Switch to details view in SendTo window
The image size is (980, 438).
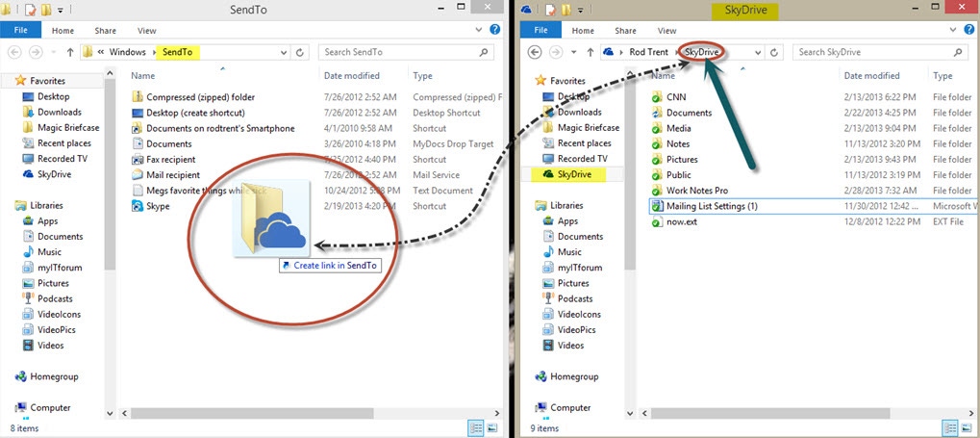[476, 428]
